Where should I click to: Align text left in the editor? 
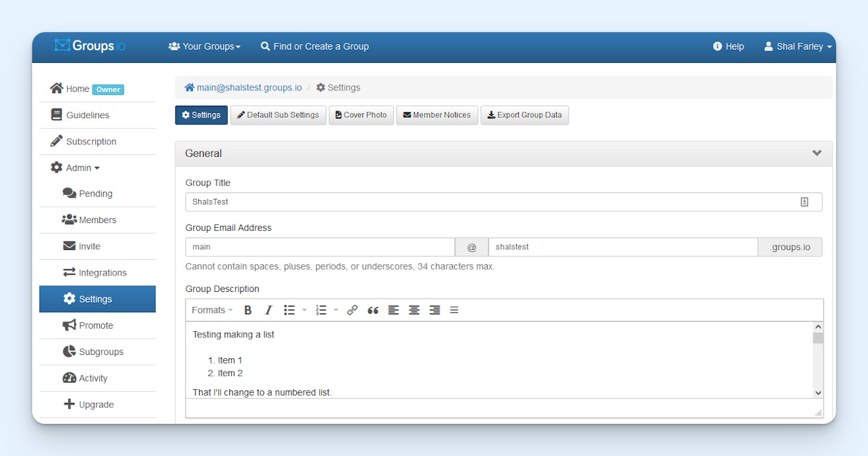point(393,310)
